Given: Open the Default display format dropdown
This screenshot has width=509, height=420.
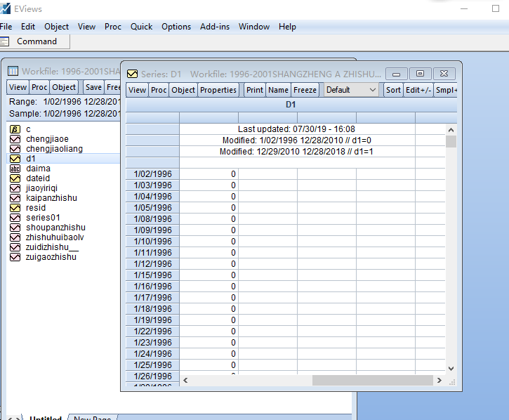Looking at the screenshot, I should (x=351, y=90).
